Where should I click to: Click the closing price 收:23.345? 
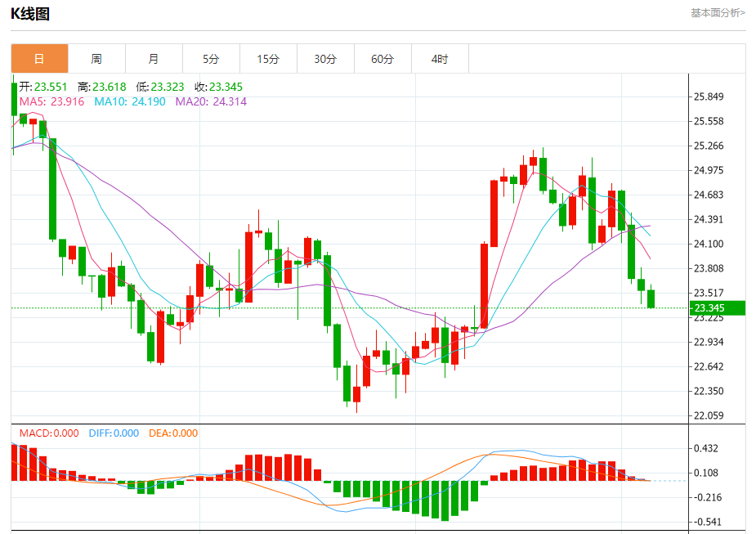pos(219,87)
